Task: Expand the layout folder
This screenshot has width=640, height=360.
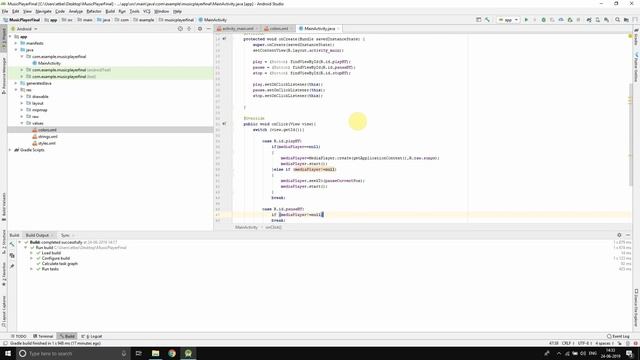Action: click(22, 103)
